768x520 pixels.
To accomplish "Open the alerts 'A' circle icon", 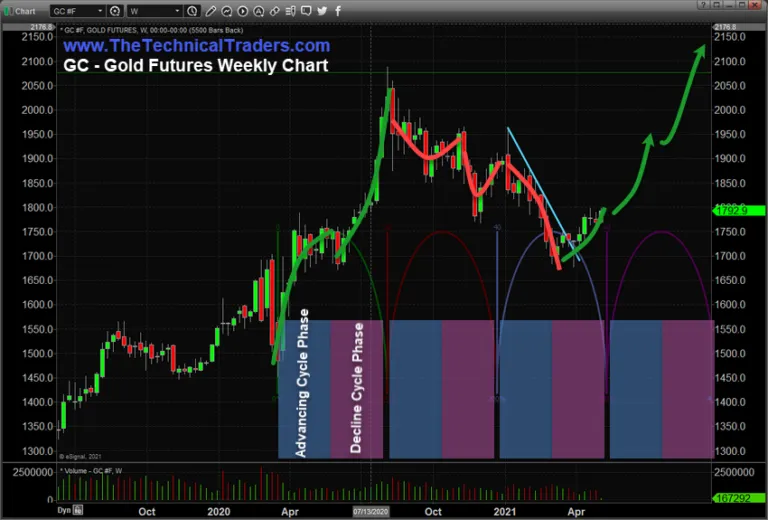I will point(259,11).
